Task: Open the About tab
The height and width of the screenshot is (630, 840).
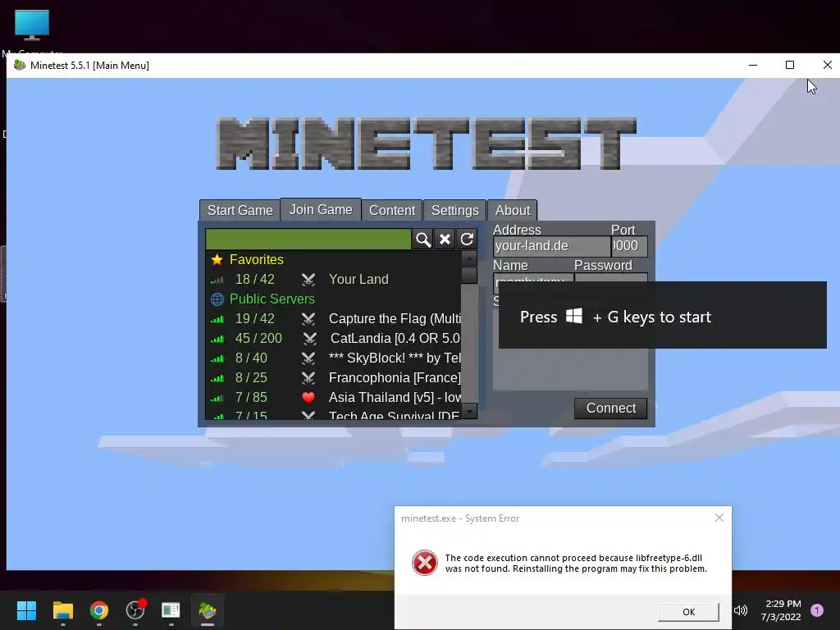Action: pyautogui.click(x=513, y=210)
